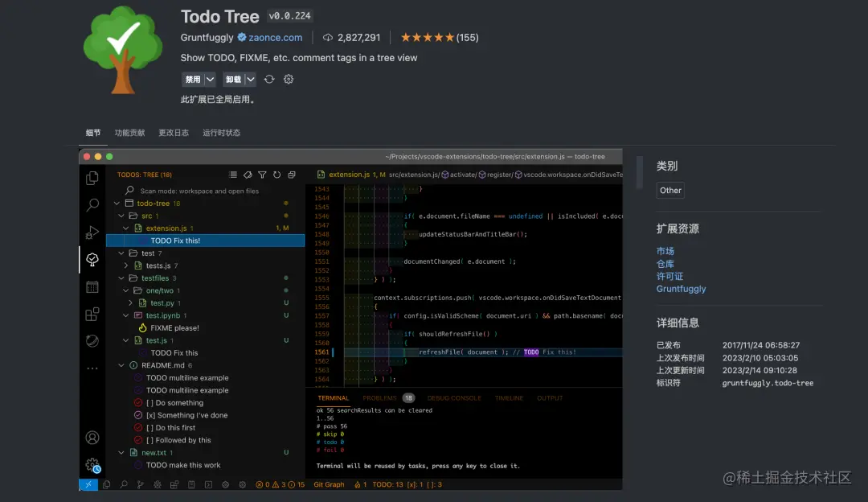Click the filter funnel icon in TODOS header
Viewport: 868px width, 502px height.
(x=262, y=175)
